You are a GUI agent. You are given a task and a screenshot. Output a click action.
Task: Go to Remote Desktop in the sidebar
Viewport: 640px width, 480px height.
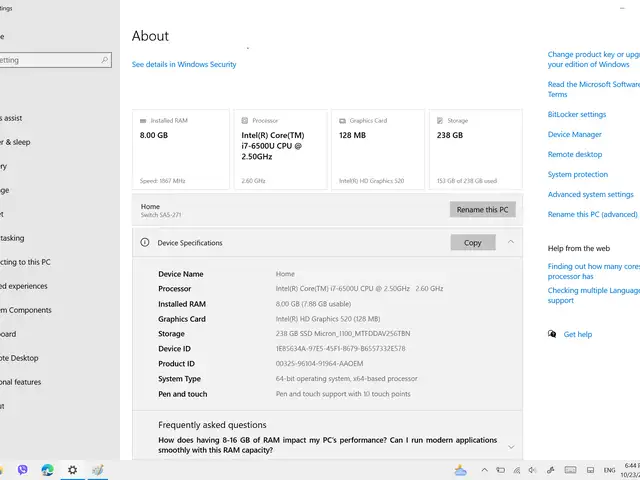(19, 358)
